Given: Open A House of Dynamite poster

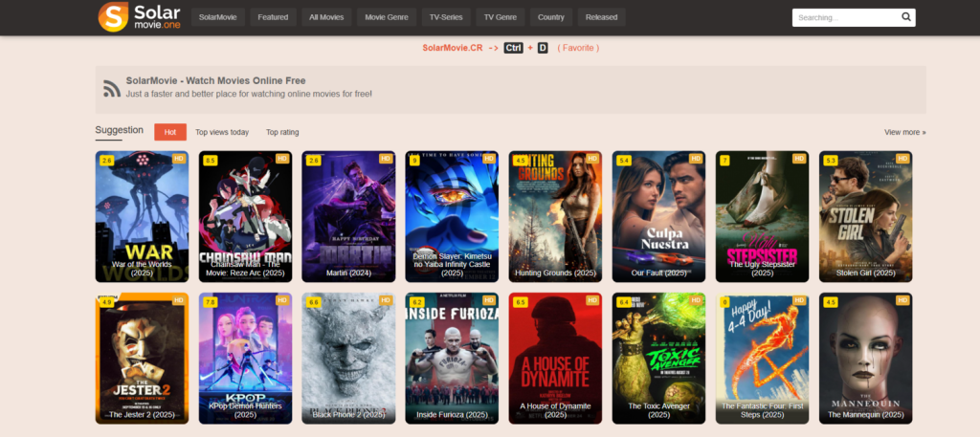Looking at the screenshot, I should [x=556, y=359].
